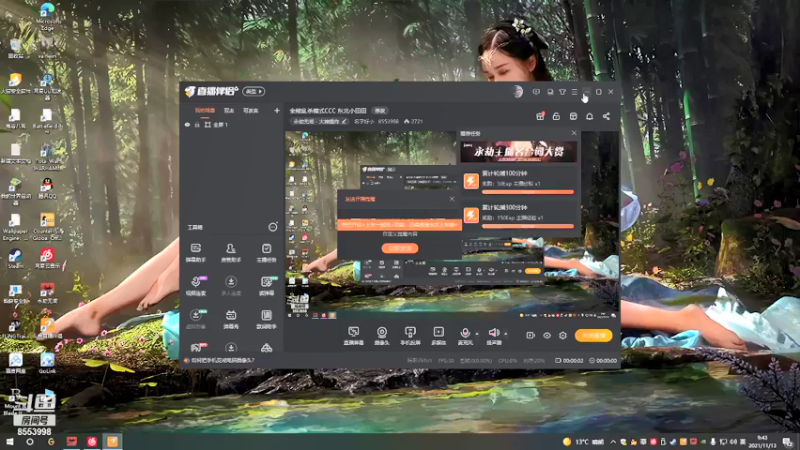Open Microsoft Edge desktop icon

pos(47,16)
